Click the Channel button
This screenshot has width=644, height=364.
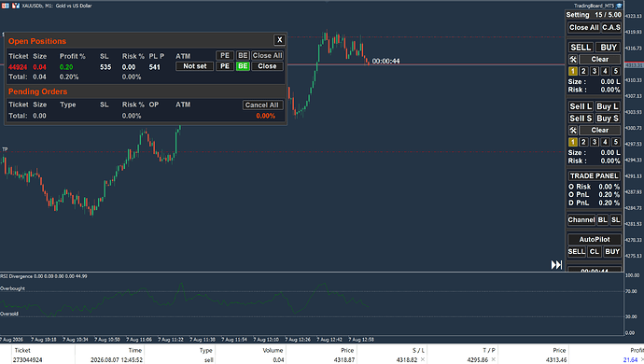(581, 219)
